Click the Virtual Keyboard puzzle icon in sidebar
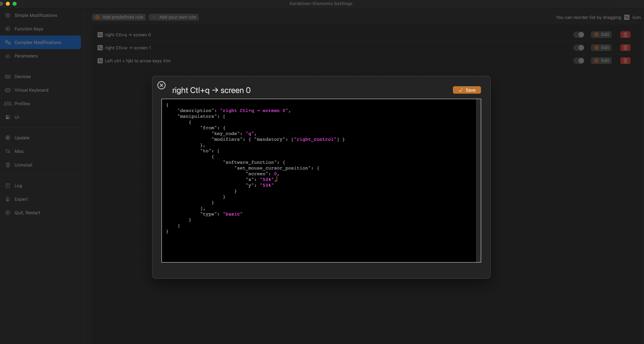The height and width of the screenshot is (344, 644). click(8, 90)
